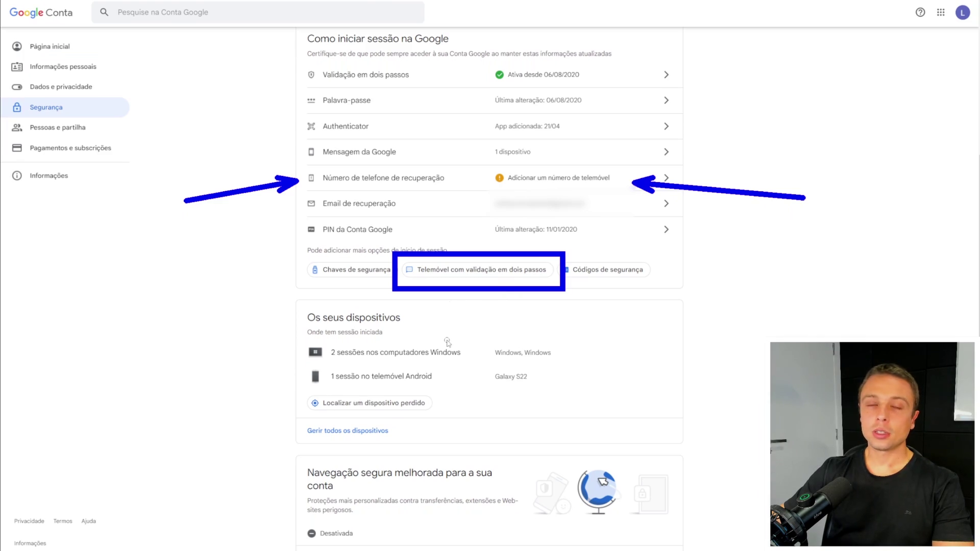Click Chaves de segurança chip
980x551 pixels.
pyautogui.click(x=351, y=270)
